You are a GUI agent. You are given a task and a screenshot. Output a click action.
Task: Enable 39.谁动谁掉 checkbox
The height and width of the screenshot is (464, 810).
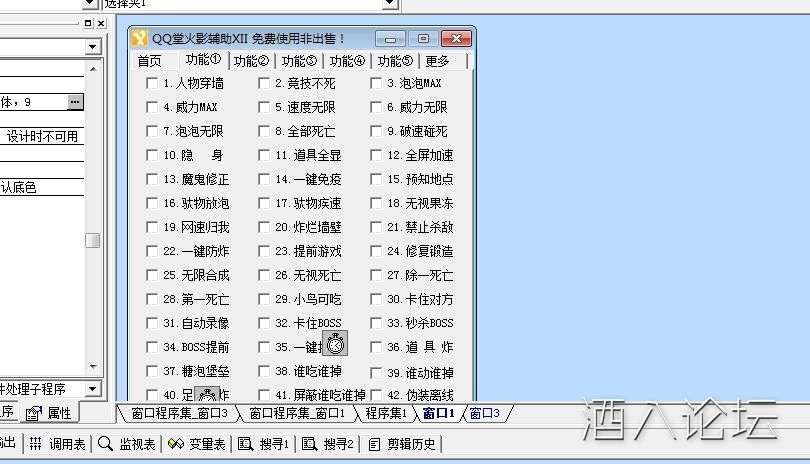coord(376,373)
